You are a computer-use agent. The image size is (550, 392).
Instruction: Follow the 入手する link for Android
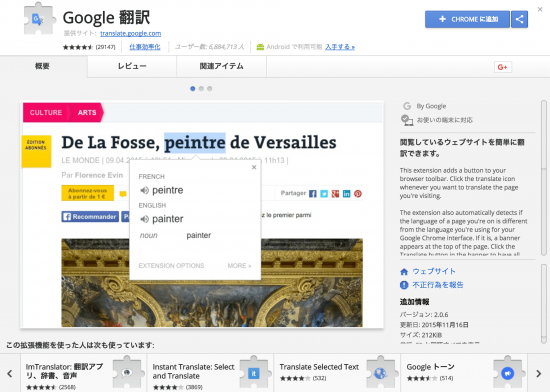coord(340,47)
